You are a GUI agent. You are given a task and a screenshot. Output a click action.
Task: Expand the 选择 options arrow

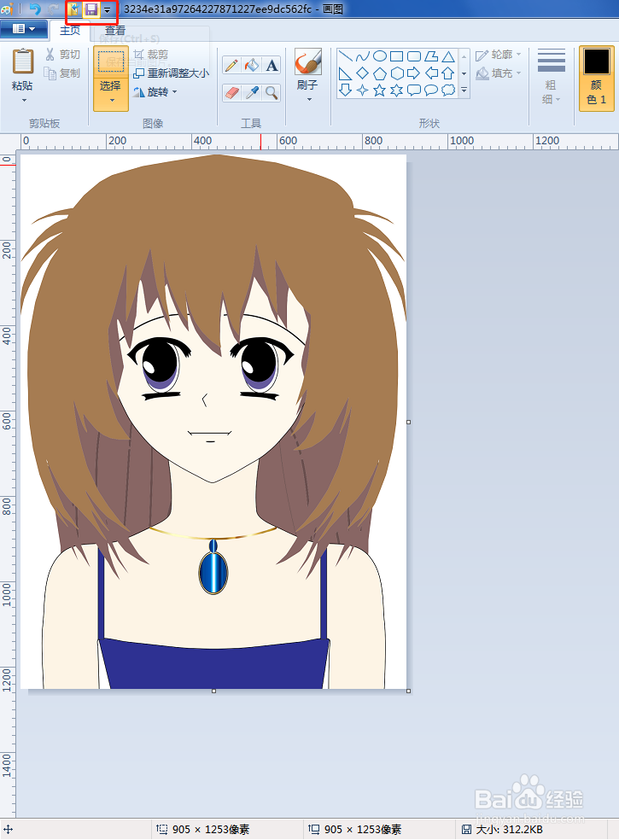pyautogui.click(x=112, y=101)
